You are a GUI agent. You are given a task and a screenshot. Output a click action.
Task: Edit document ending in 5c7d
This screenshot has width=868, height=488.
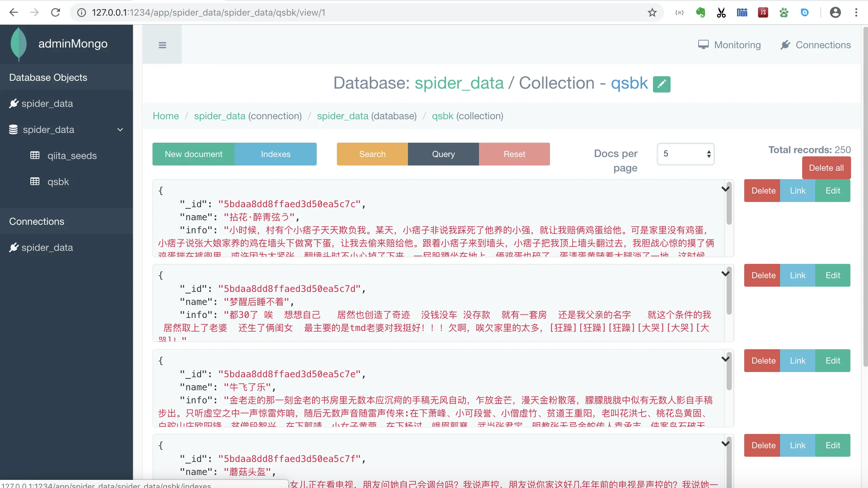[x=832, y=275]
